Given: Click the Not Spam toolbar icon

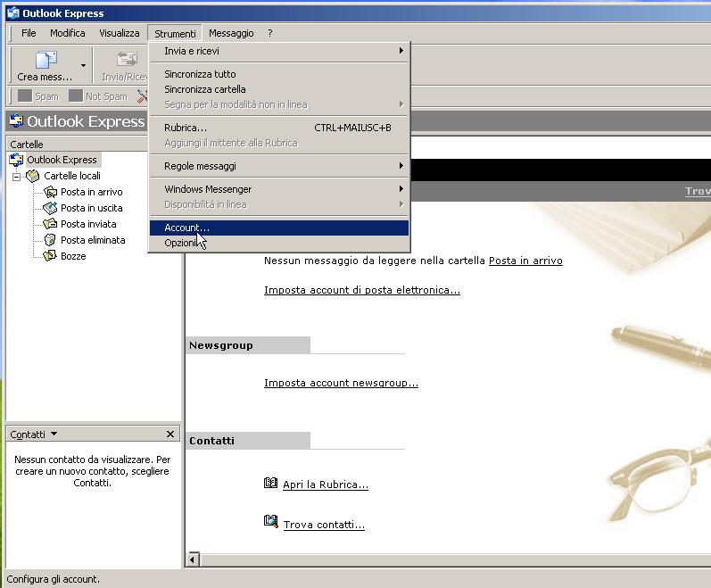Looking at the screenshot, I should [76, 96].
